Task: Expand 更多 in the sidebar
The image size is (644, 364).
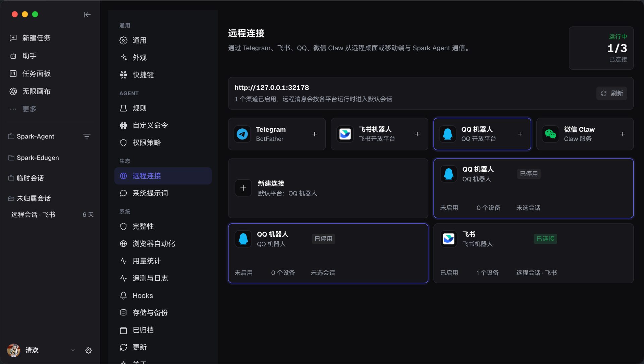Action: tap(50, 109)
